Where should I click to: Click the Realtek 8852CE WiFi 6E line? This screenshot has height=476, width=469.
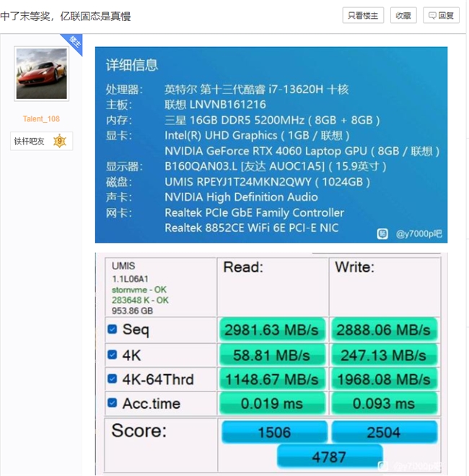coord(252,228)
